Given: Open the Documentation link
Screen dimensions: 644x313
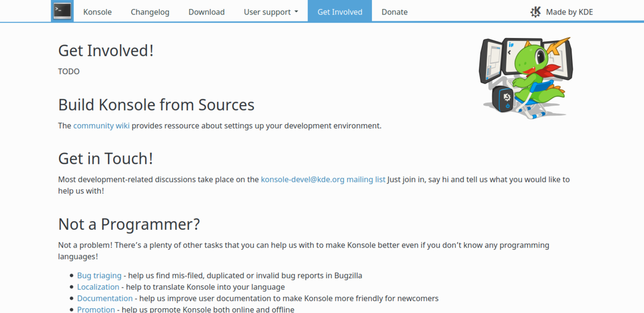Looking at the screenshot, I should (x=105, y=299).
